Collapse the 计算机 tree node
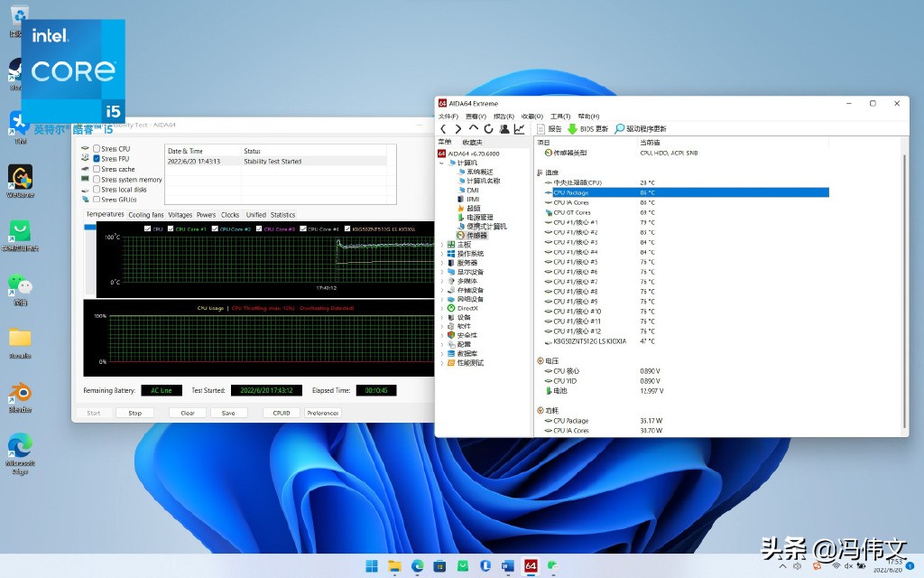 [x=441, y=163]
